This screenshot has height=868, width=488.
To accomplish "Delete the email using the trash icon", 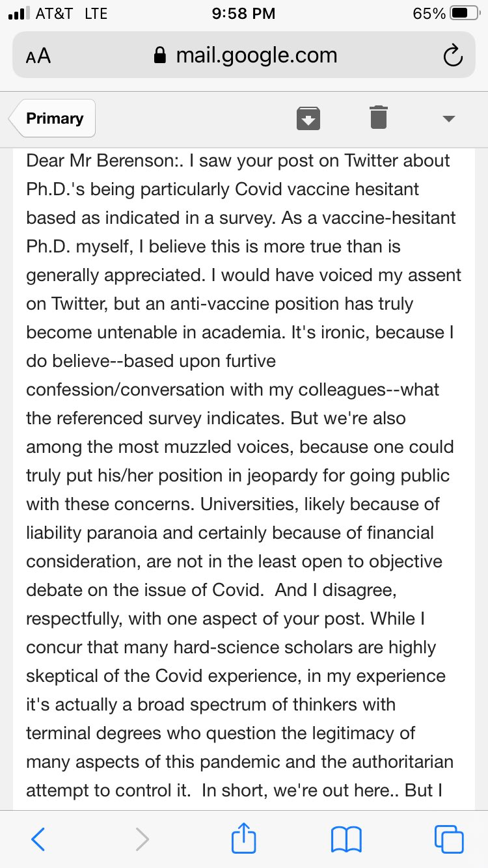I will (x=379, y=118).
